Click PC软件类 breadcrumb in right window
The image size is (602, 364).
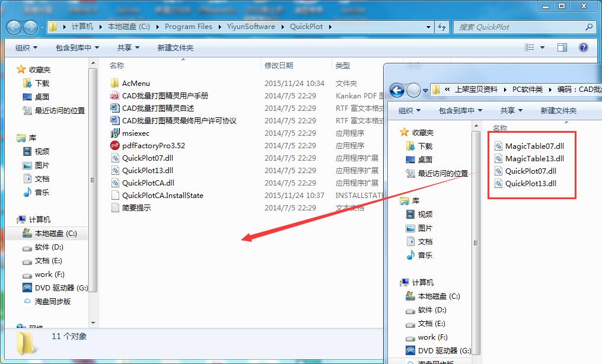(527, 90)
